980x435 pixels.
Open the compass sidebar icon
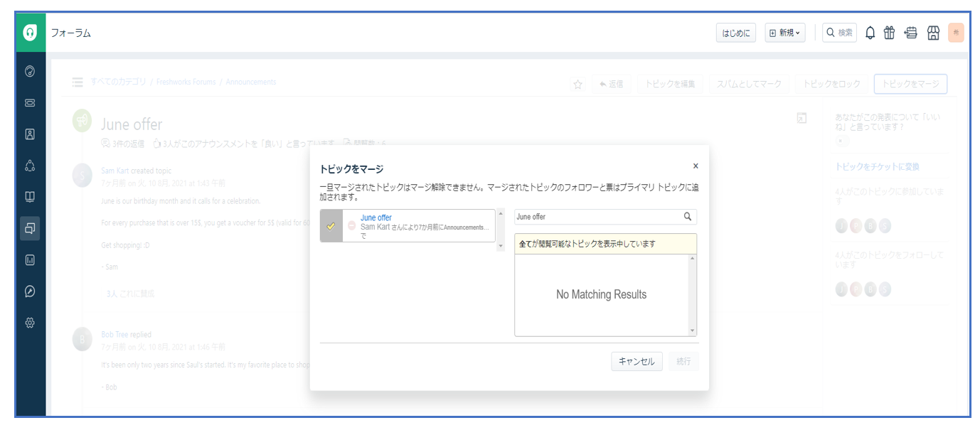coord(30,291)
